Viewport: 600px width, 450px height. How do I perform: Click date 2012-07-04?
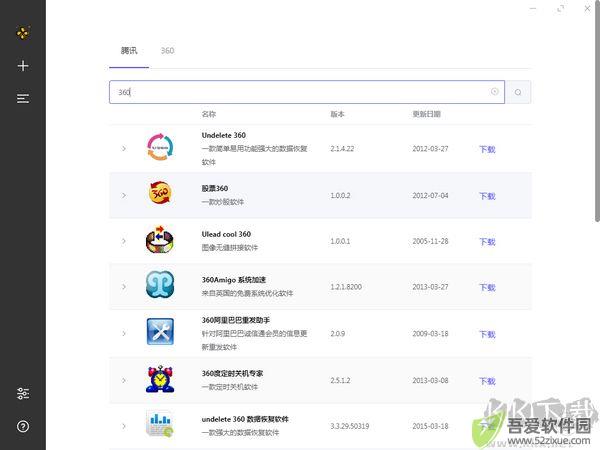pyautogui.click(x=430, y=195)
